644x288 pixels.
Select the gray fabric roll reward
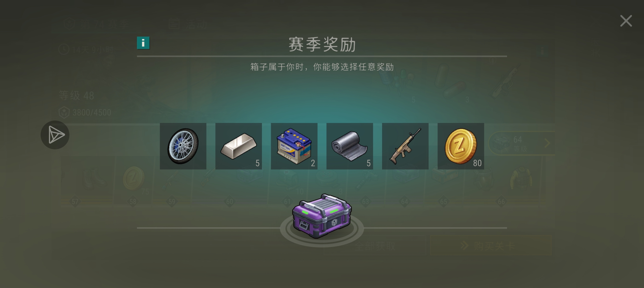[x=350, y=146]
